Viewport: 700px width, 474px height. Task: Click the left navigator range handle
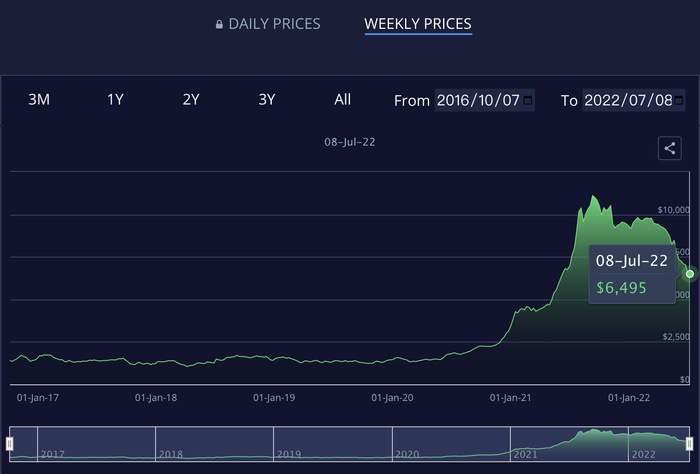point(9,444)
